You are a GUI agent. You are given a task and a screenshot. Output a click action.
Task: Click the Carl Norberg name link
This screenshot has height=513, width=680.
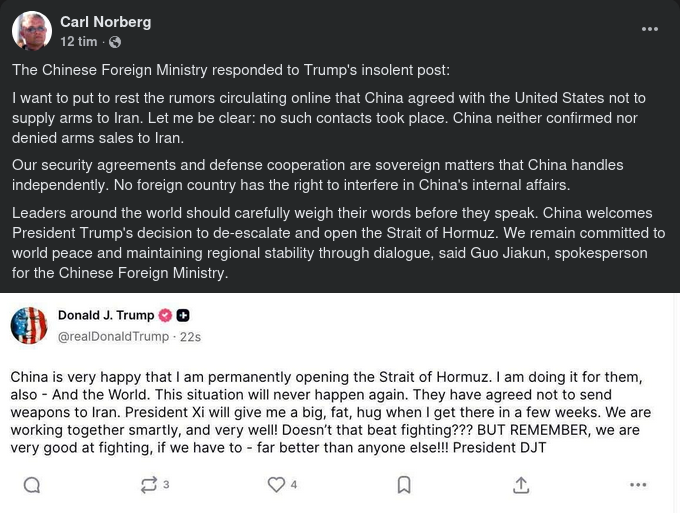(x=105, y=22)
